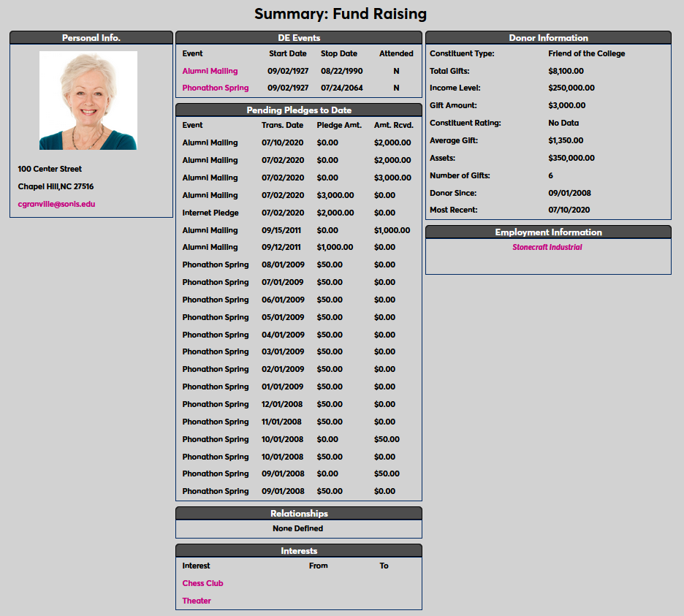Image resolution: width=684 pixels, height=616 pixels.
Task: Open the Stonecraft Industrial employer link
Action: point(547,247)
